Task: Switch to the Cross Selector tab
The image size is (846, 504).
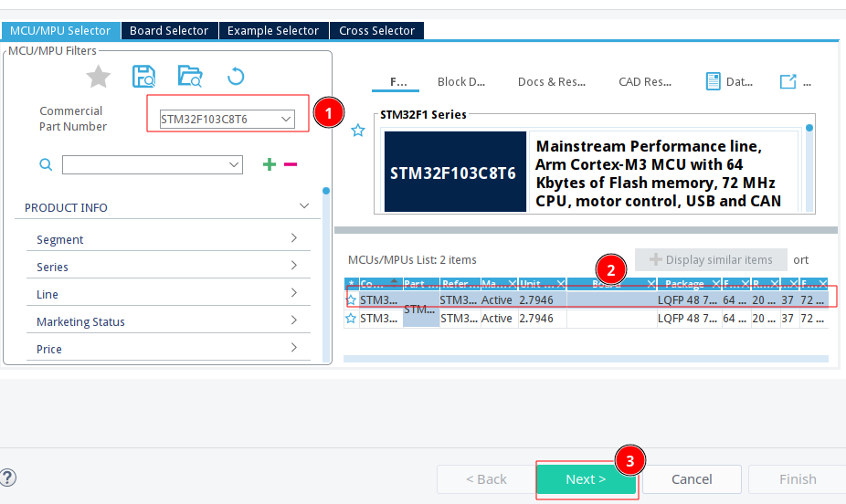Action: point(376,31)
